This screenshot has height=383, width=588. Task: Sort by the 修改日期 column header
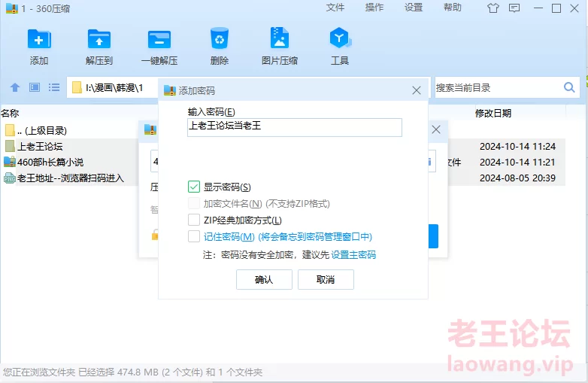click(493, 113)
